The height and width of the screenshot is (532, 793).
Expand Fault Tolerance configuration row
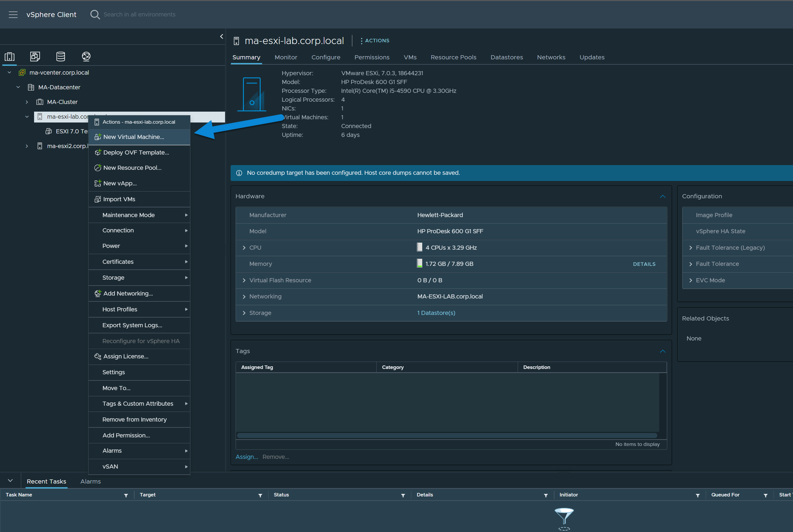(x=690, y=264)
